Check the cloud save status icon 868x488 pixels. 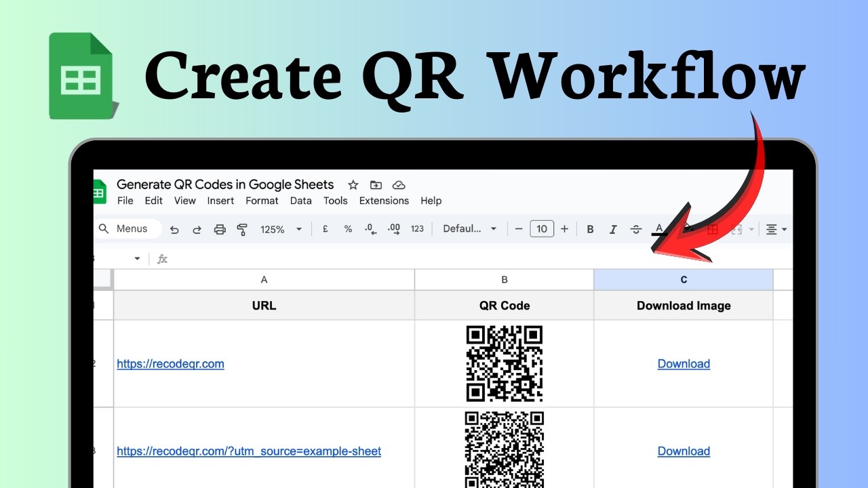click(399, 185)
